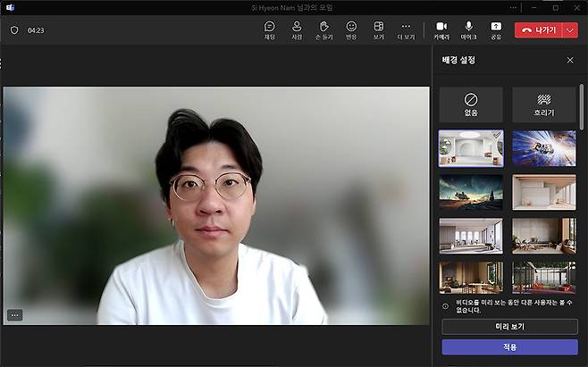This screenshot has height=367, width=588.
Task: Raise hand with 손 들기 icon
Action: click(x=324, y=30)
